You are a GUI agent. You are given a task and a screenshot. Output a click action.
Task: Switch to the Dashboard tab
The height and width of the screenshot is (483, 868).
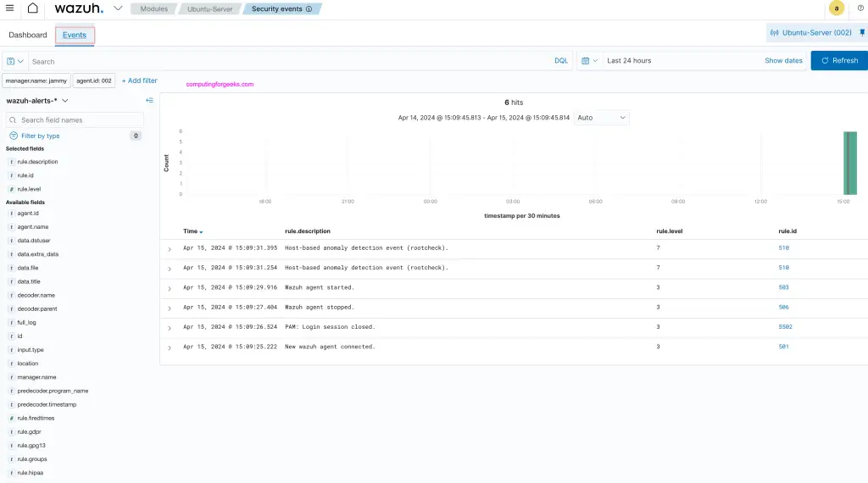[28, 35]
